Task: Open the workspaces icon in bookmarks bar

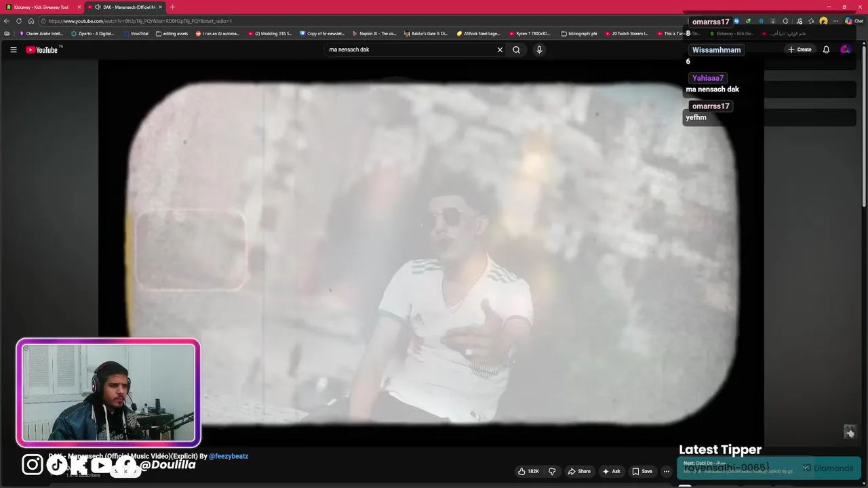Action: click(x=7, y=33)
